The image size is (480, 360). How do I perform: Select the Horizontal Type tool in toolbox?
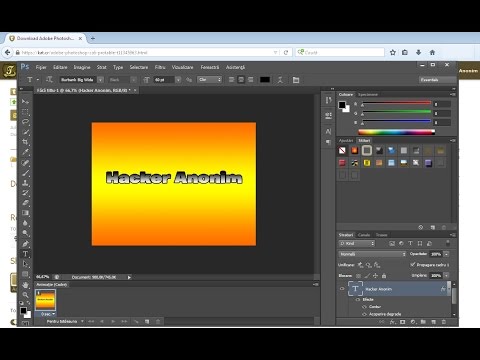25,254
